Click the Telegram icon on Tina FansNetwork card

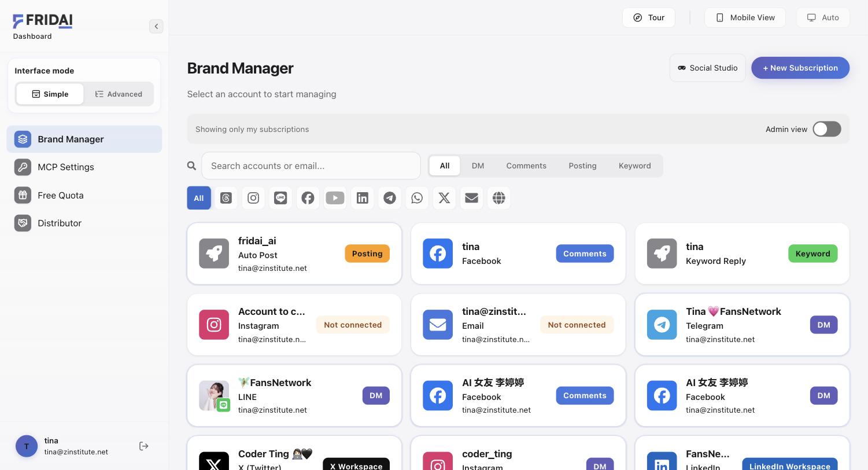[x=662, y=325]
